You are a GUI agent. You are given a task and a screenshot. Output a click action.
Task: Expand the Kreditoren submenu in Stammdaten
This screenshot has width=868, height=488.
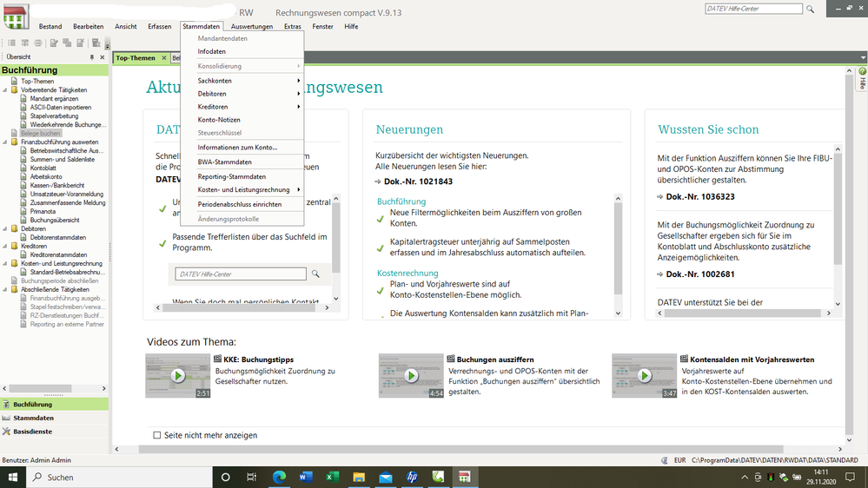pyautogui.click(x=242, y=107)
